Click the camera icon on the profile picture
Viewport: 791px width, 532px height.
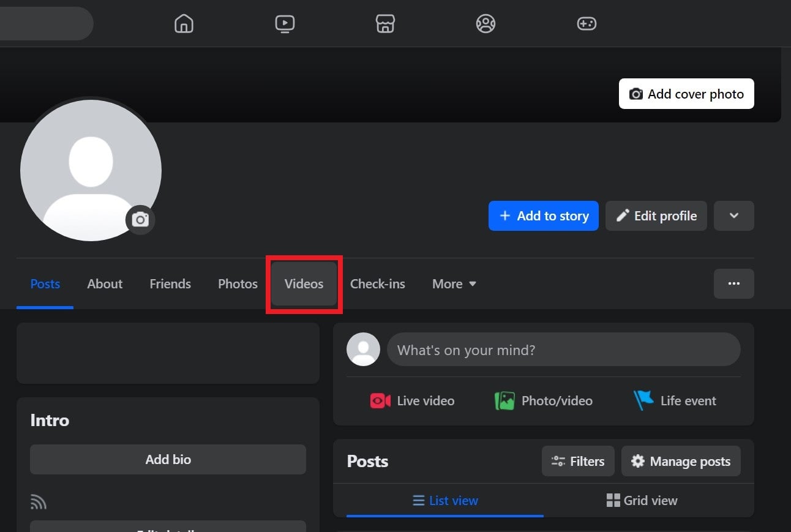pos(140,220)
